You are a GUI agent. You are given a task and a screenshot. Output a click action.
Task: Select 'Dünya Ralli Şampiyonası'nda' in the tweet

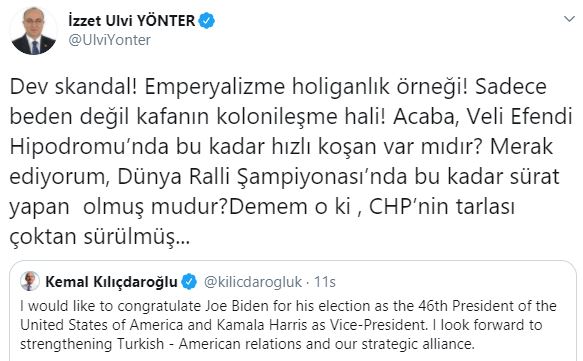(x=262, y=177)
